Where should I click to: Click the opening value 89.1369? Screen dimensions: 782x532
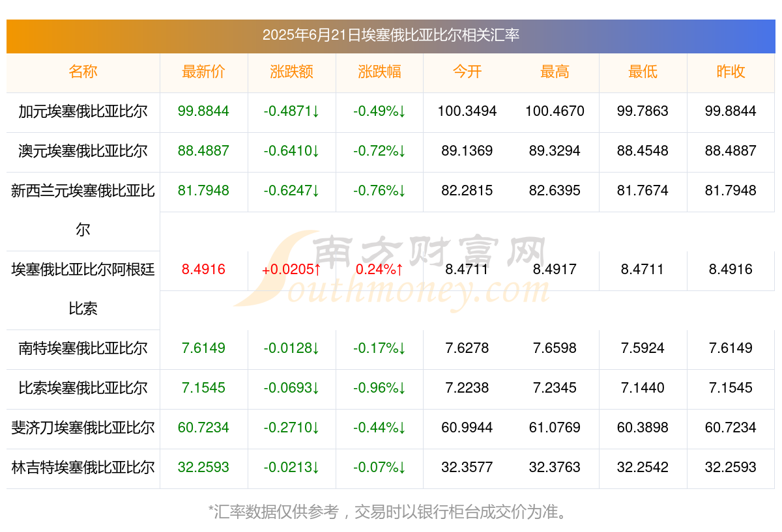467,151
